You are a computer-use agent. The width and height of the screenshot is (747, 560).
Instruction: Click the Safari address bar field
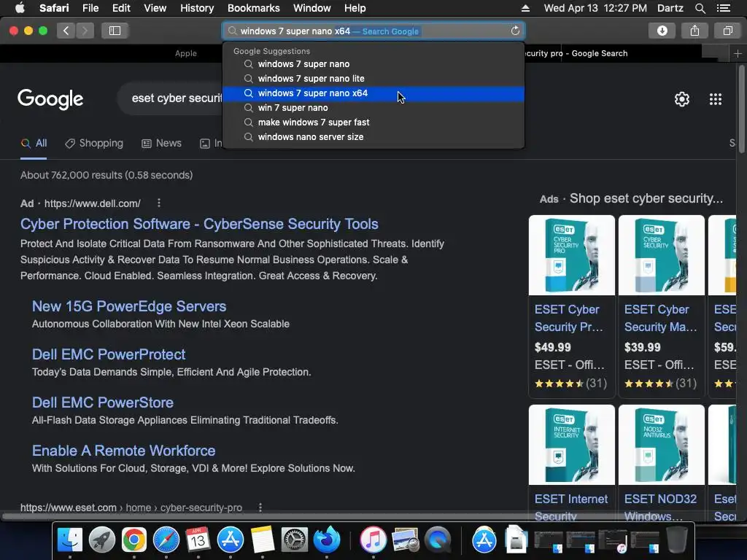click(x=373, y=31)
